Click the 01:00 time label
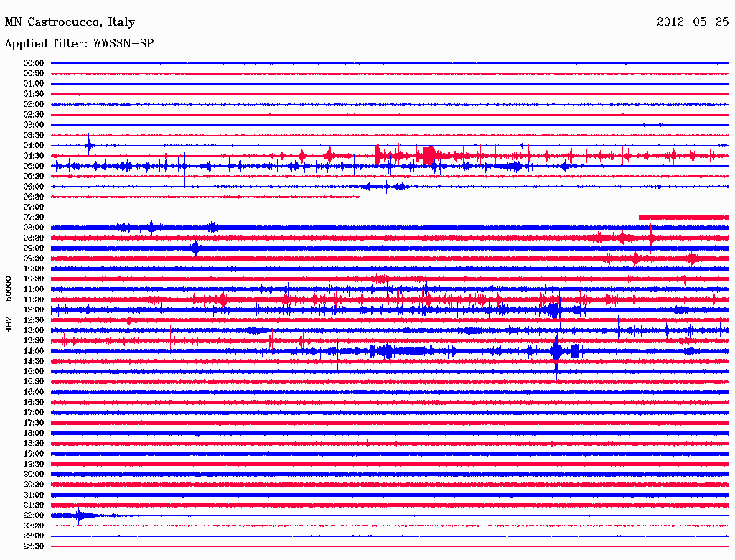The height and width of the screenshot is (560, 735). (x=34, y=84)
